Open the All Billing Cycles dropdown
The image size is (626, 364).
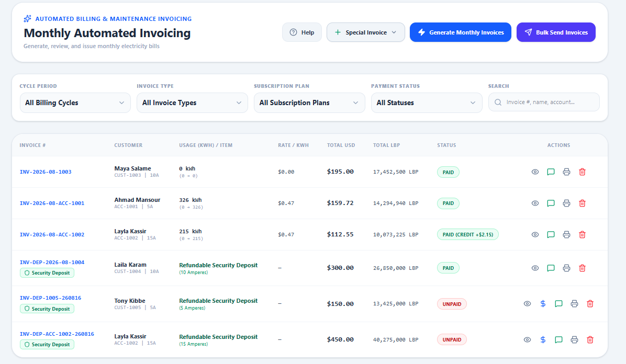click(x=75, y=103)
